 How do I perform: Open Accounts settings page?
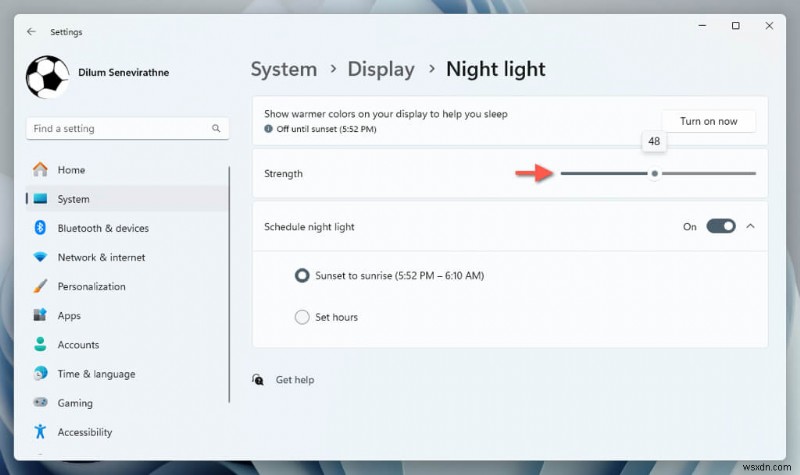point(127,344)
